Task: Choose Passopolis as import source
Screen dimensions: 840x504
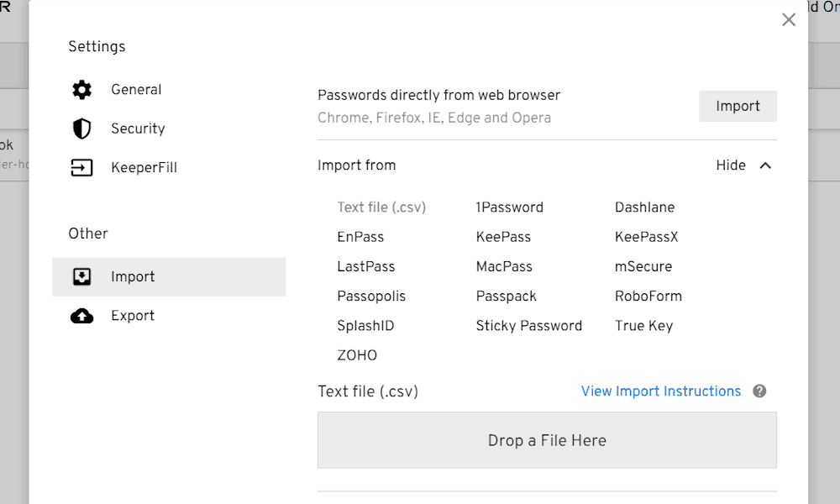Action: (371, 297)
